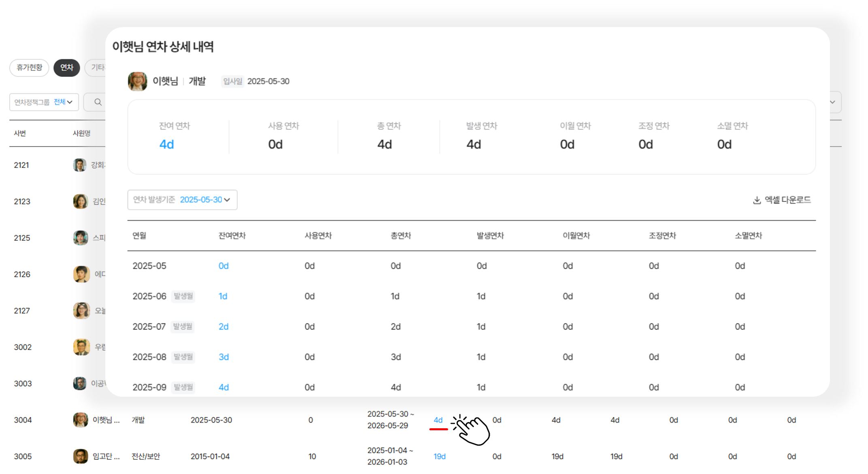868x474 pixels.
Task: Click the 2d remaining leave for 2025-07
Action: pos(223,327)
